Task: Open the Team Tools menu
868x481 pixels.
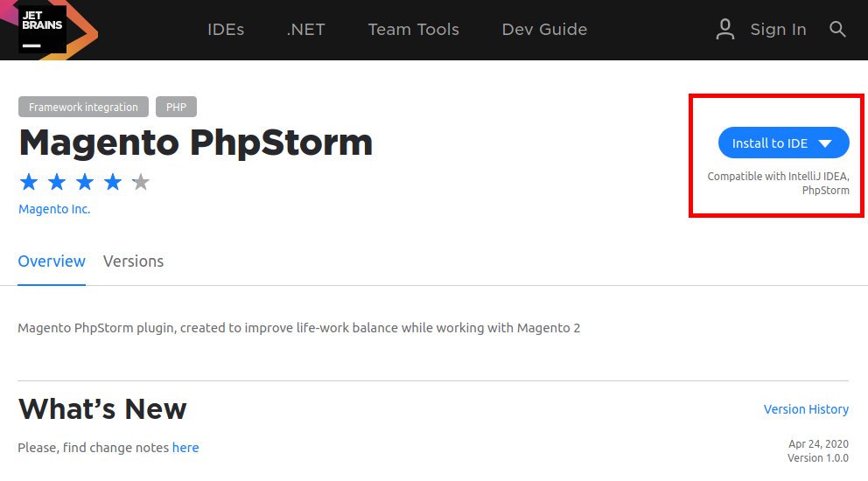Action: pos(414,30)
